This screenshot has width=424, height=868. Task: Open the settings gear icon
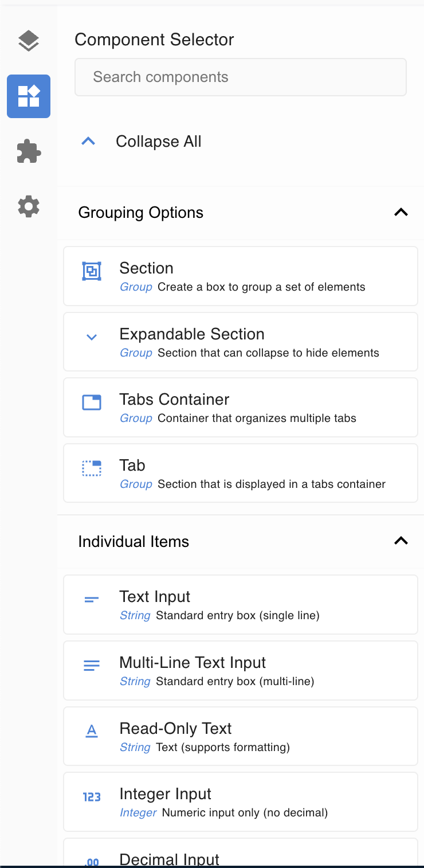click(29, 206)
